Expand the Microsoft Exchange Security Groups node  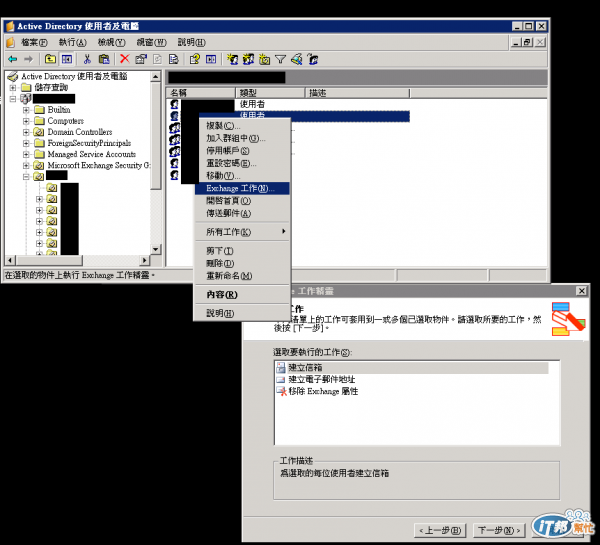click(26, 166)
